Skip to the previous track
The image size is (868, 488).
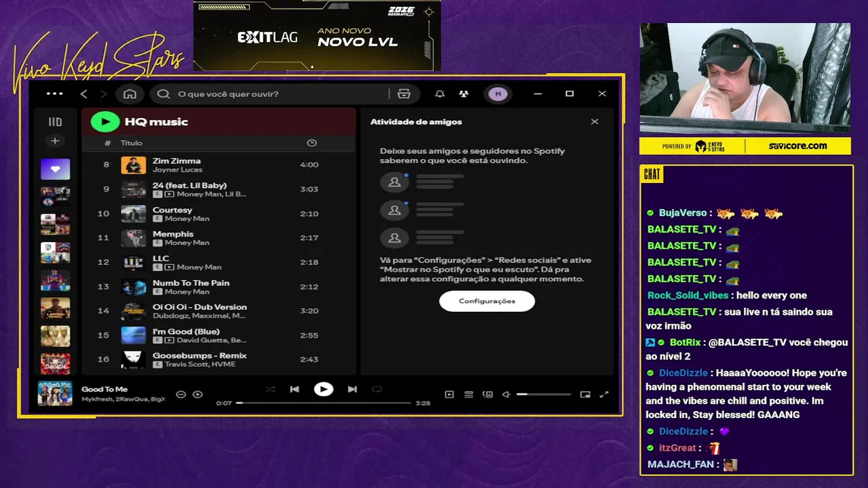tap(294, 389)
